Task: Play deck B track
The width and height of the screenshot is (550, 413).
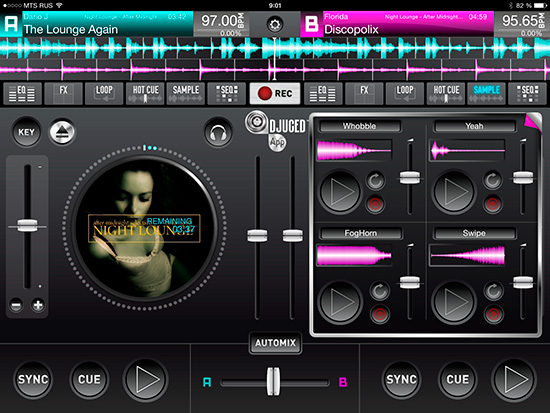Action: coord(514,379)
